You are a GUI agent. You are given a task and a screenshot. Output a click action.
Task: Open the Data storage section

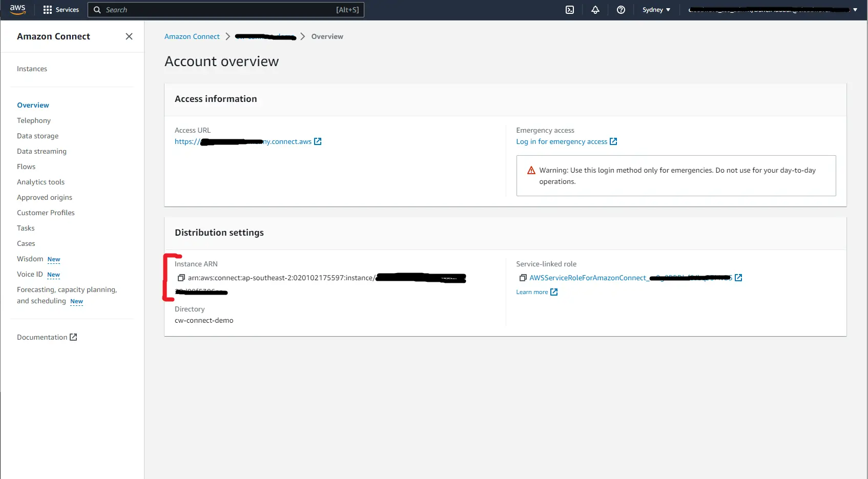37,136
